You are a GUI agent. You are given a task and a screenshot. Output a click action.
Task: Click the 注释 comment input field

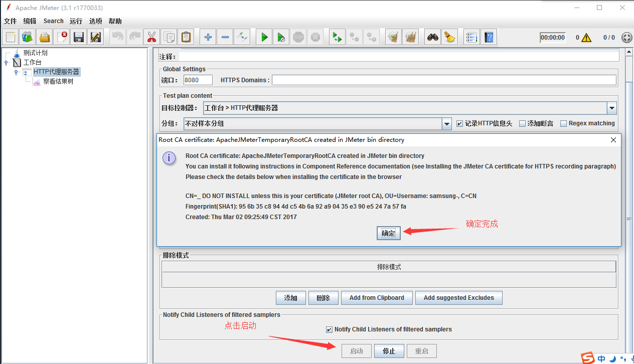tap(398, 57)
